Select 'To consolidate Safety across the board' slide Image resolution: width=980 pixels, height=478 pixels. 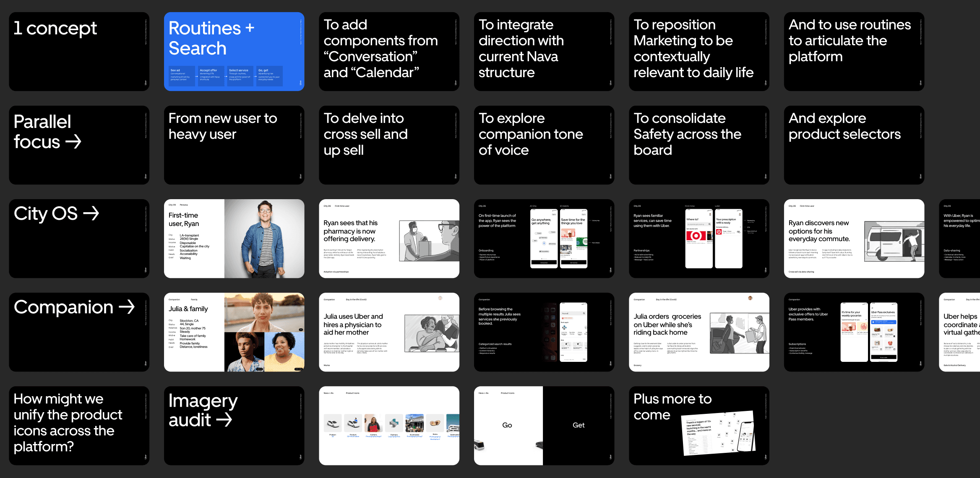tap(699, 145)
